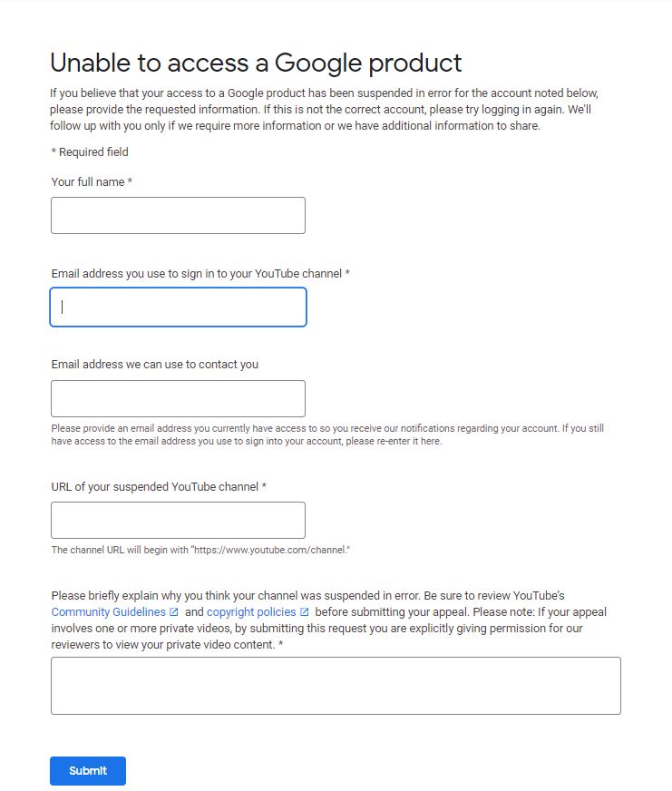Click the 'Email address we can use to contact you' label

[x=154, y=365]
